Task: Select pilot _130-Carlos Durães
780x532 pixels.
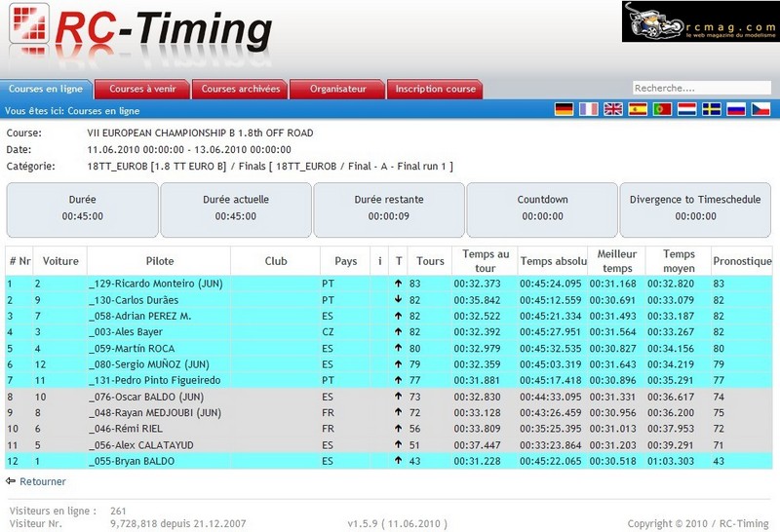Action: point(134,300)
